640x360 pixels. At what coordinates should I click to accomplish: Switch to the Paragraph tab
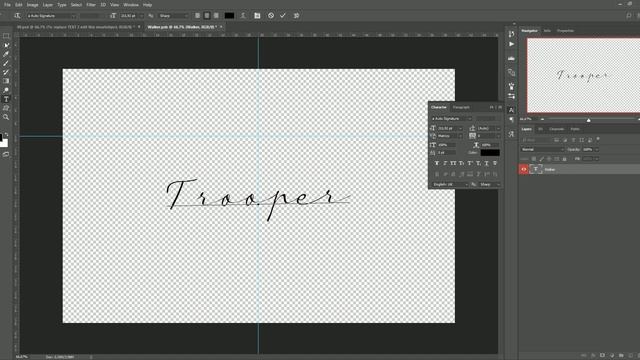(461, 107)
